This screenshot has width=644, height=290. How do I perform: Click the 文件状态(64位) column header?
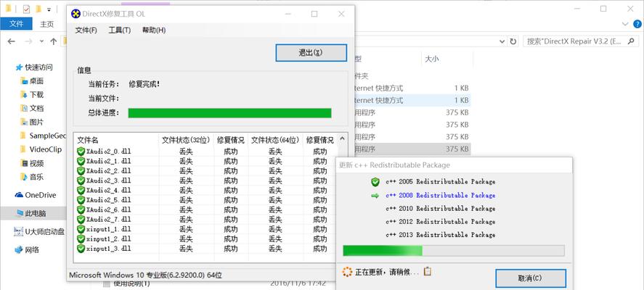275,140
